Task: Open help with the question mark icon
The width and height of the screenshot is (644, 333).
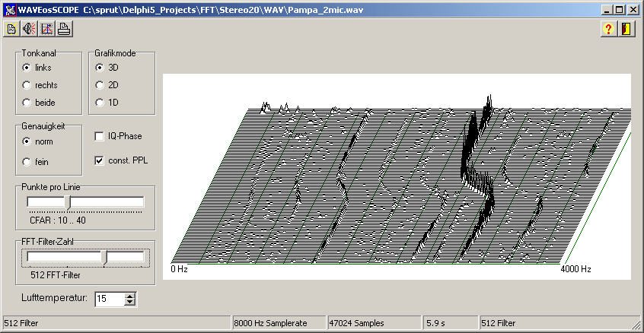Action: [x=608, y=30]
